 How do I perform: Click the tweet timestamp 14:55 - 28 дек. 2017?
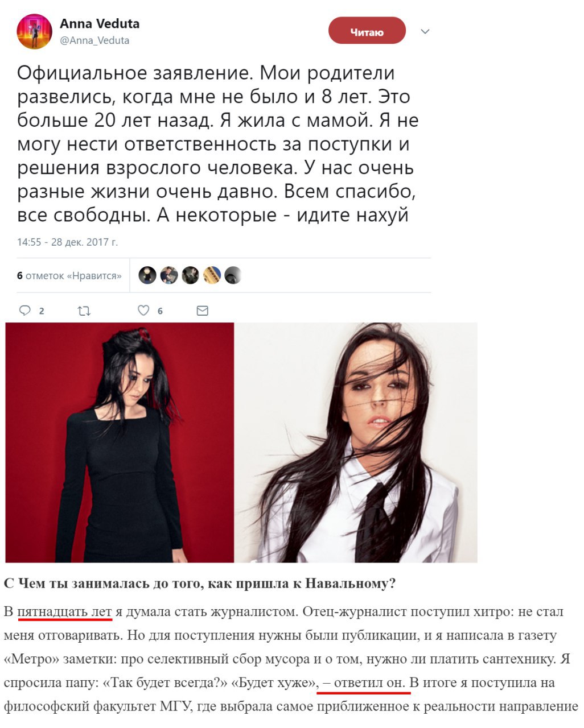67,242
